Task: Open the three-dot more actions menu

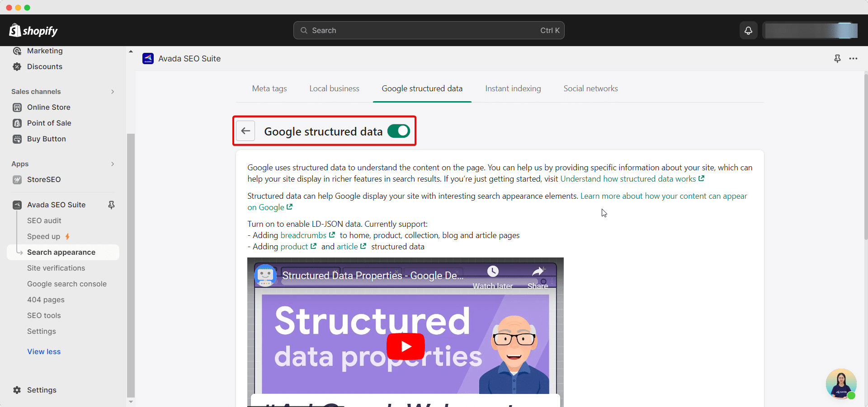Action: point(853,58)
